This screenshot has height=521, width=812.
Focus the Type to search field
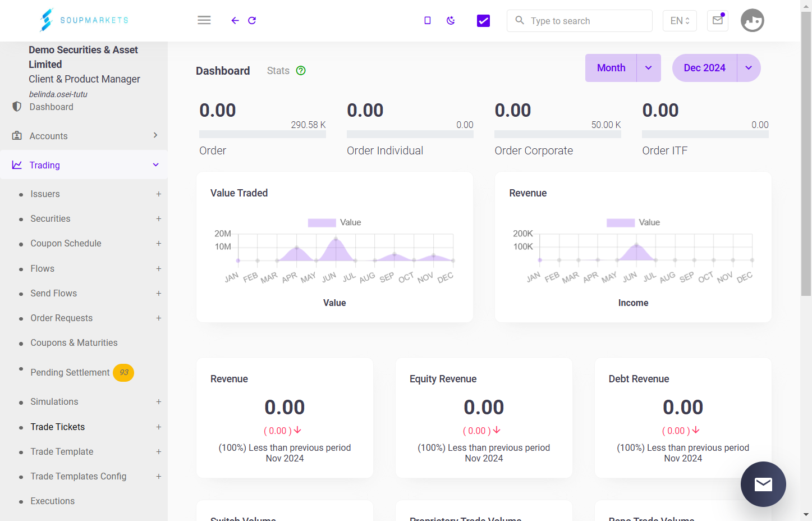[580, 21]
